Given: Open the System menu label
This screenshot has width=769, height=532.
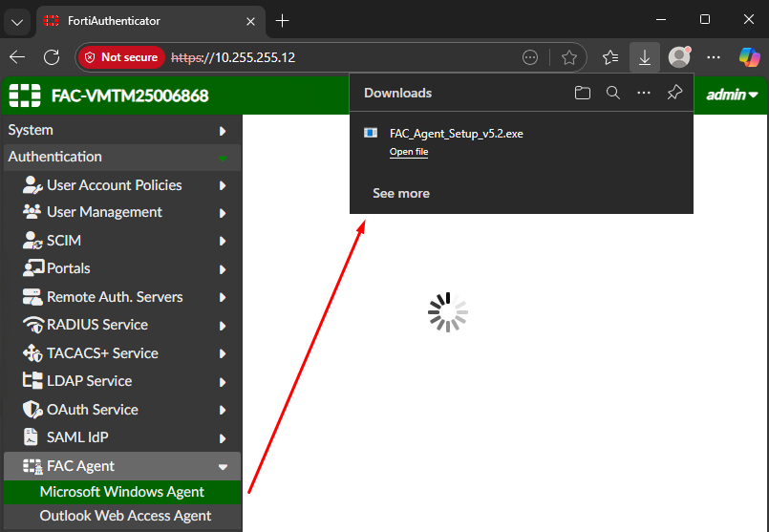Looking at the screenshot, I should click(31, 130).
